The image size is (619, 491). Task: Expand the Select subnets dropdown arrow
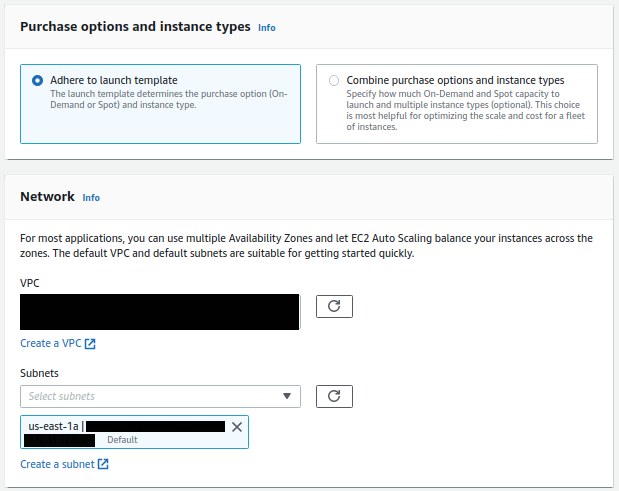(x=288, y=397)
